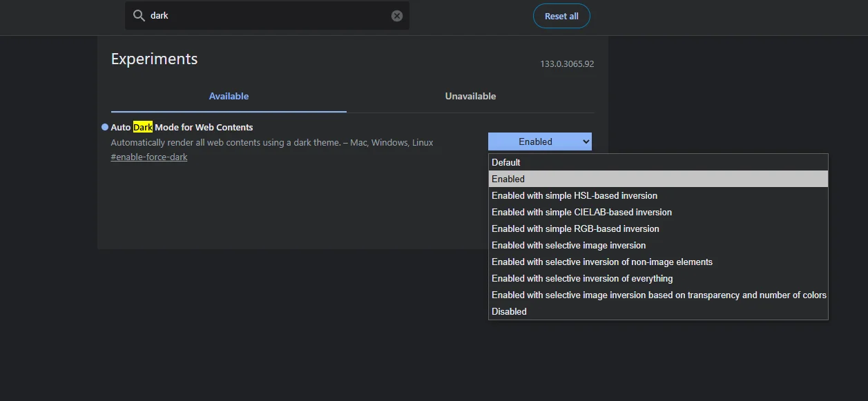Screen dimensions: 868x401
Task: Collapse the Enabled dropdown for Auto Dark Mode
Action: pos(539,141)
